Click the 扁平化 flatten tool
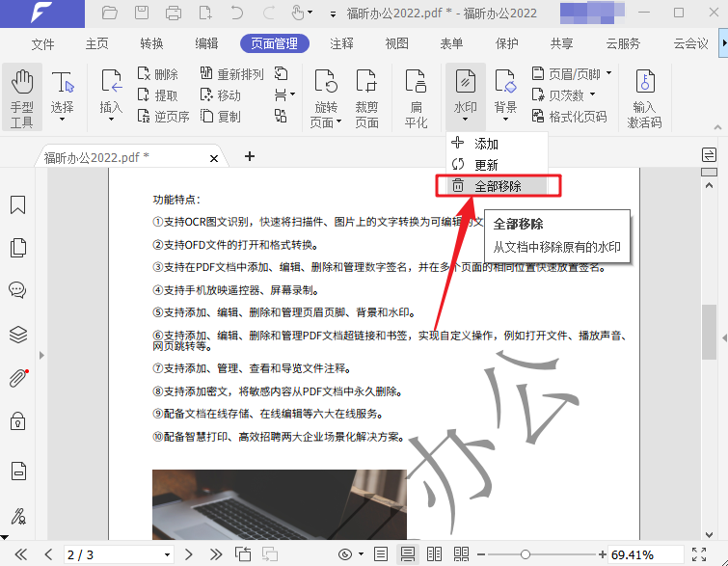Viewport: 728px width, 566px height. [x=416, y=97]
